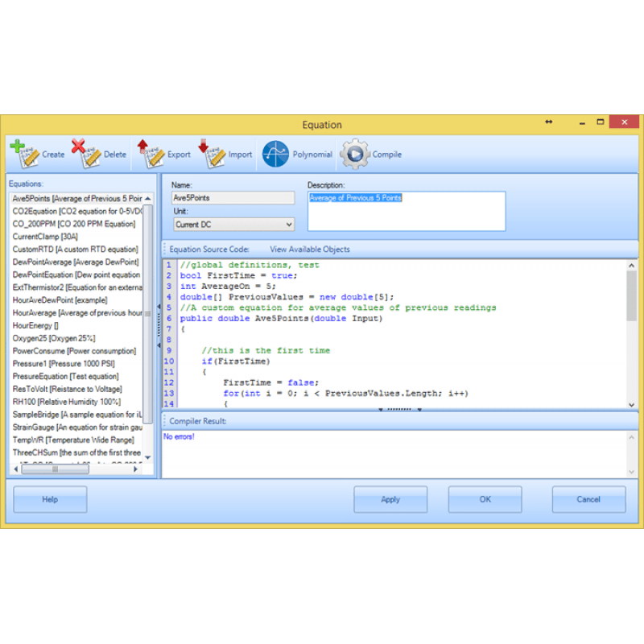
Task: Apply the equation changes
Action: tap(390, 499)
